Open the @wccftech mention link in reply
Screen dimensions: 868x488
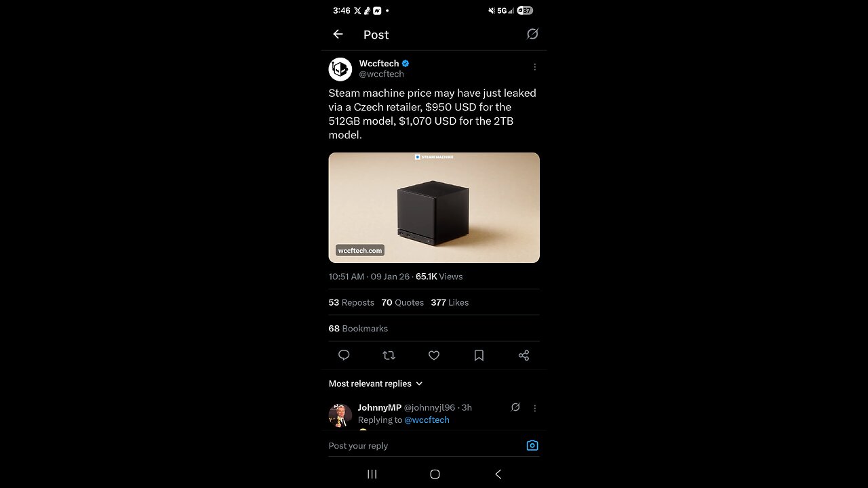point(427,420)
